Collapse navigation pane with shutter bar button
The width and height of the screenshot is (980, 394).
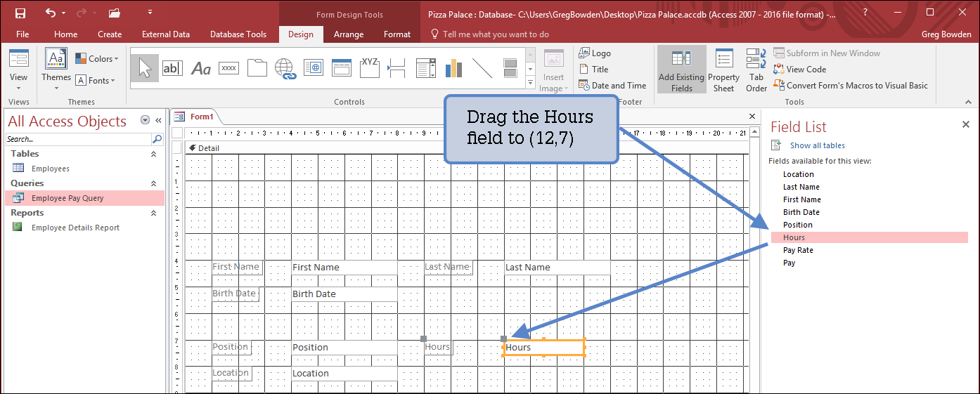[x=158, y=121]
